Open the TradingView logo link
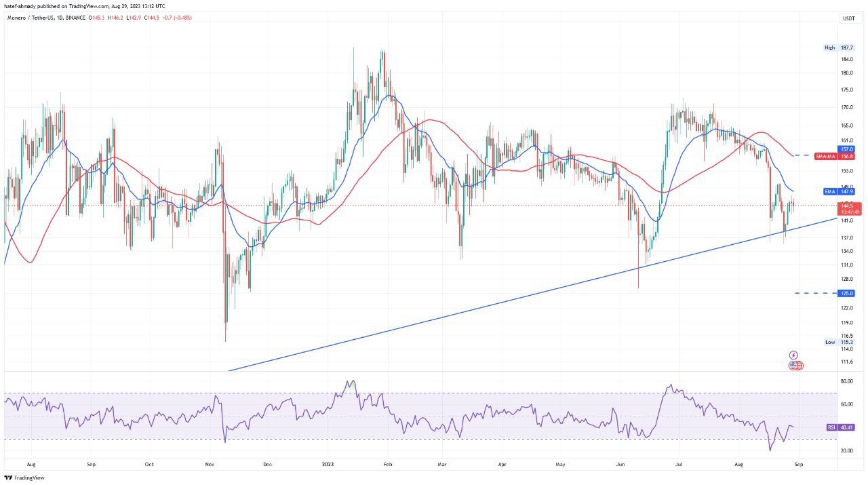868x485 pixels. point(24,478)
